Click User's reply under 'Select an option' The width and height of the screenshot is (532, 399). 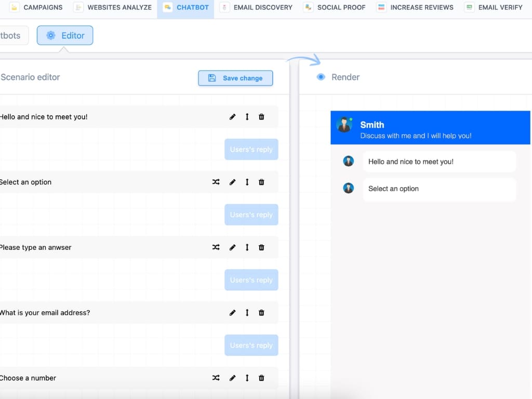point(251,215)
